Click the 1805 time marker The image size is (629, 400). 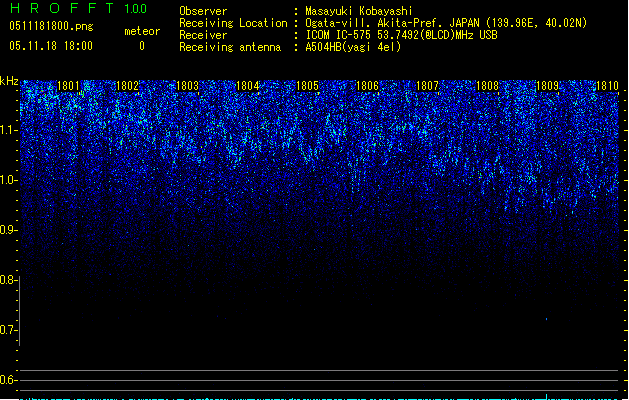tap(307, 86)
